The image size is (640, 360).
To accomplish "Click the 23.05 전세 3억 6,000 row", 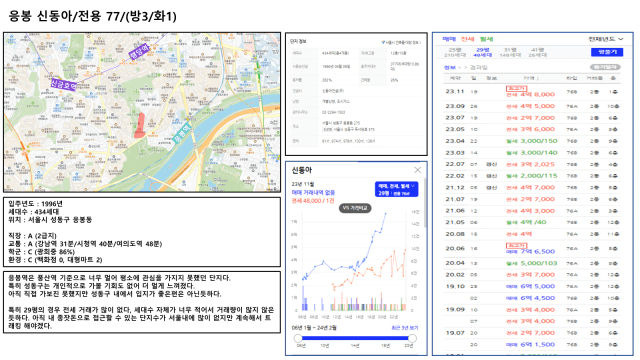I will pyautogui.click(x=532, y=129).
